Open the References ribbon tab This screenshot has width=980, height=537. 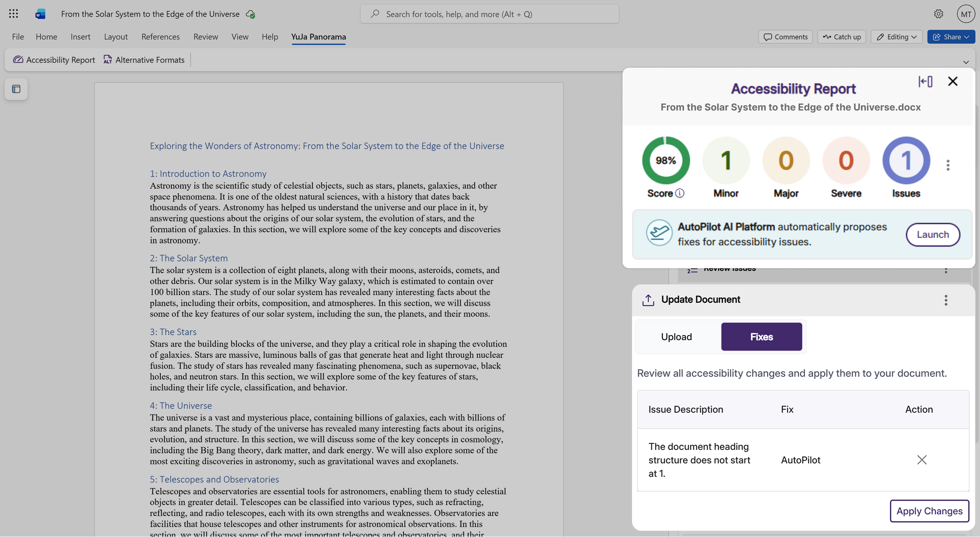click(x=160, y=36)
